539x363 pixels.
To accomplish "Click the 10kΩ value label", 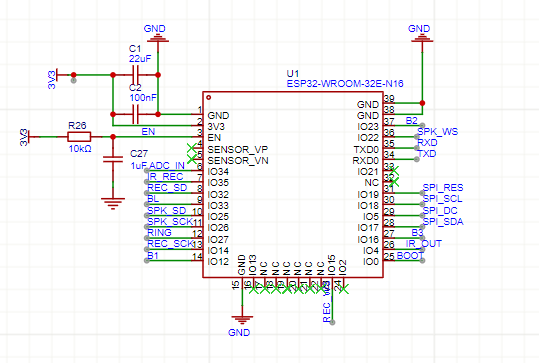I will [80, 149].
